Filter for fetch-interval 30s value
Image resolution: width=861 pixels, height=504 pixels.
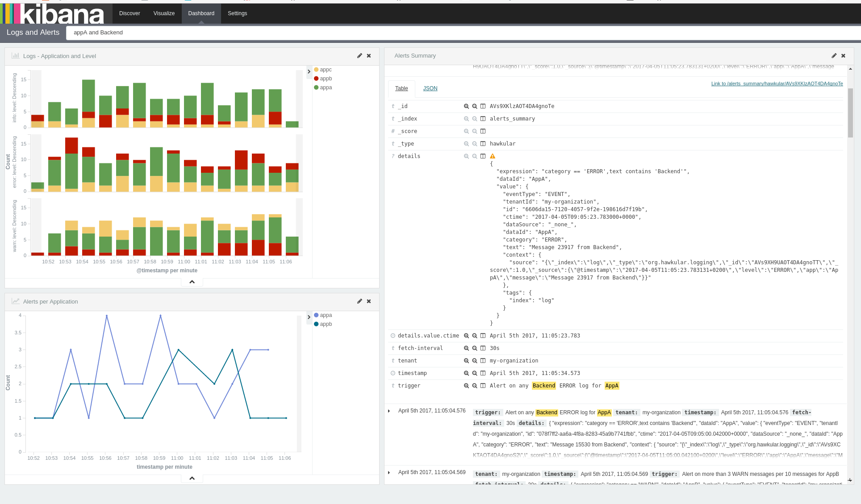pyautogui.click(x=466, y=348)
